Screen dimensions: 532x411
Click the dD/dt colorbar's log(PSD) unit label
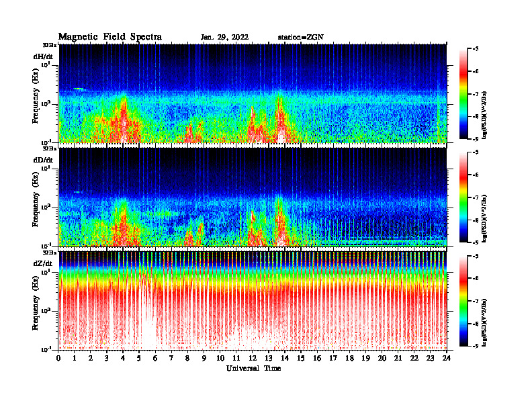click(484, 218)
